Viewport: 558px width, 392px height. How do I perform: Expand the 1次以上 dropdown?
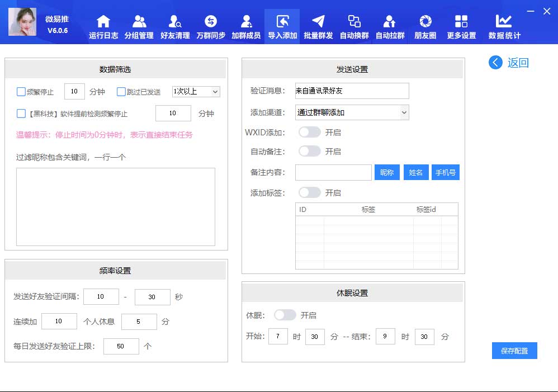pos(196,91)
